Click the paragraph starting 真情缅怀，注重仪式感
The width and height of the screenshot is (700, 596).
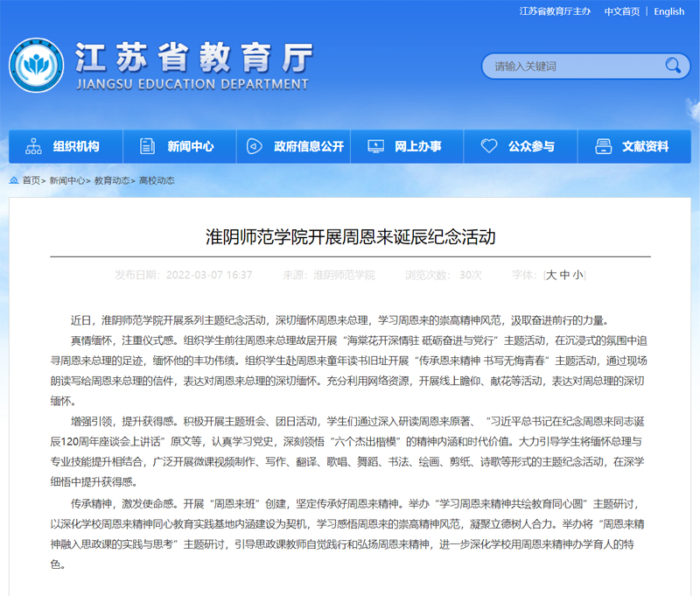[348, 370]
